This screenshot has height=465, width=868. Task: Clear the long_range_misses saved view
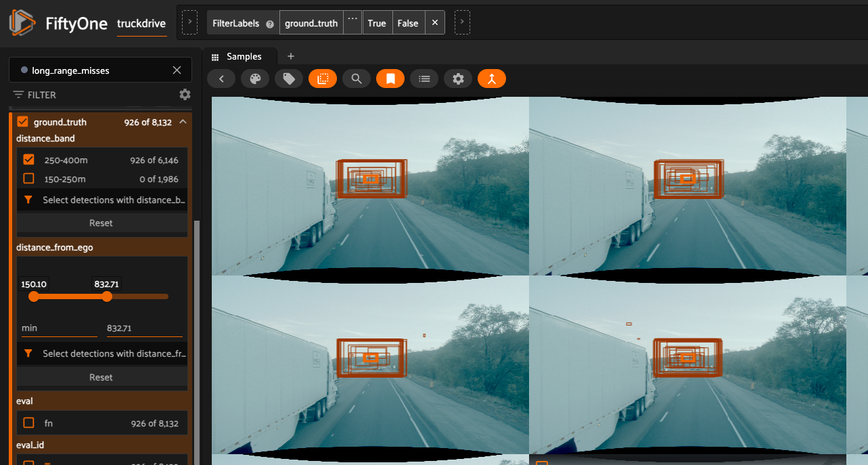(177, 70)
